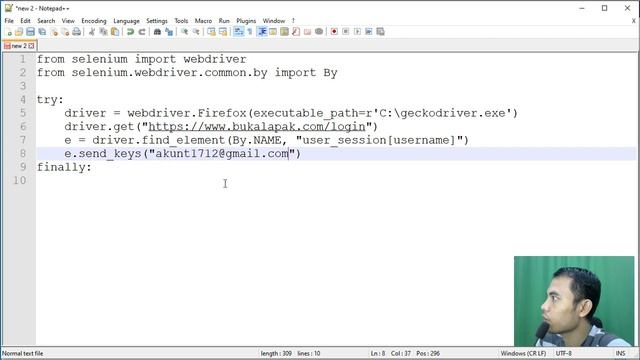Cut selection with the scissors icon
640x360 pixels.
(92, 32)
